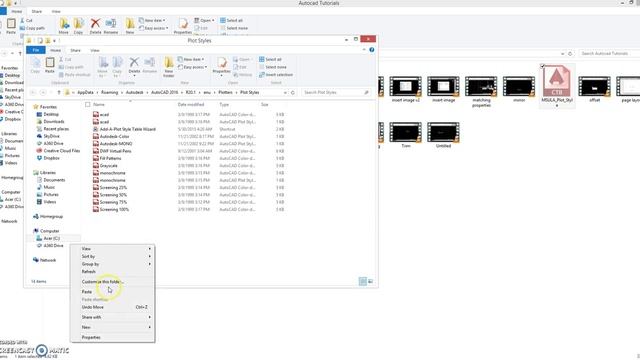The width and height of the screenshot is (640, 360).
Task: Toggle select-all checkbox beside Name column
Action: click(x=87, y=104)
